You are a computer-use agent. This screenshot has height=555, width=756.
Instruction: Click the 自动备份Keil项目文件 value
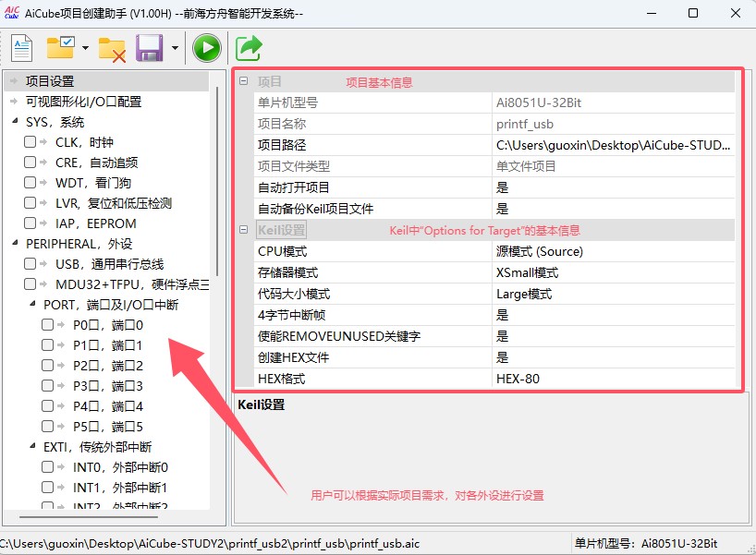[614, 209]
